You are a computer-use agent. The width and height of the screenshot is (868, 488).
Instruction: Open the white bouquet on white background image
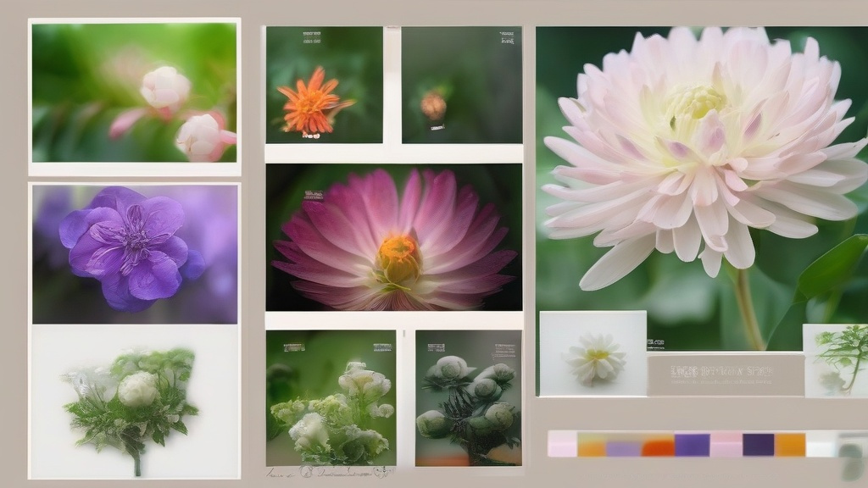click(135, 402)
